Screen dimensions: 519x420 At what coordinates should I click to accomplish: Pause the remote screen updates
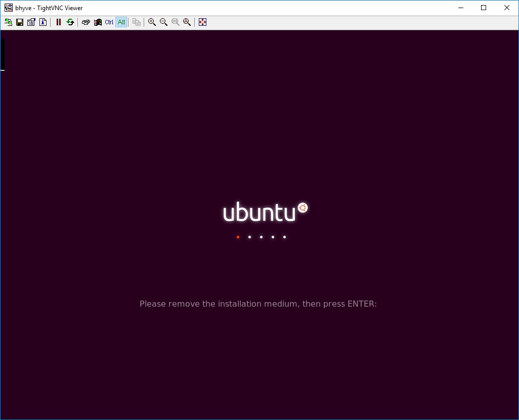coord(59,22)
